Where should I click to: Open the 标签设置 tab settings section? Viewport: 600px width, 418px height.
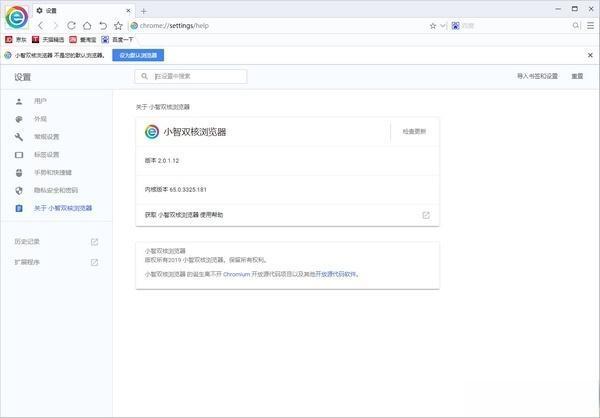point(57,155)
